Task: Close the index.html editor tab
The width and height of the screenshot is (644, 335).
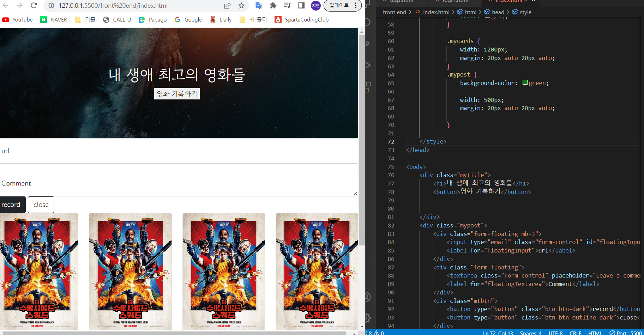Action: [x=534, y=1]
